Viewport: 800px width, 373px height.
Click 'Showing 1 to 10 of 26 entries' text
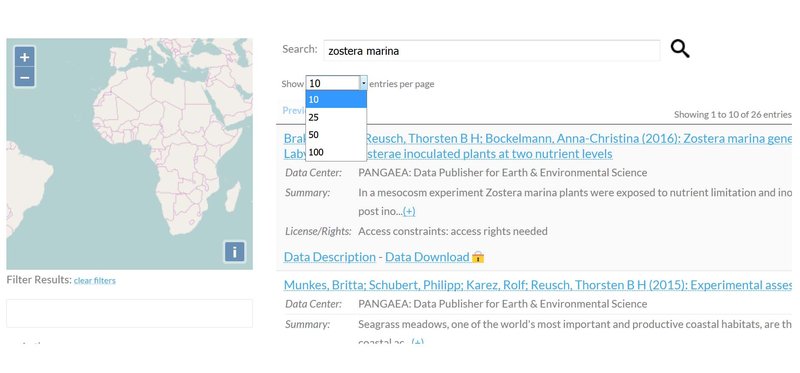(732, 114)
